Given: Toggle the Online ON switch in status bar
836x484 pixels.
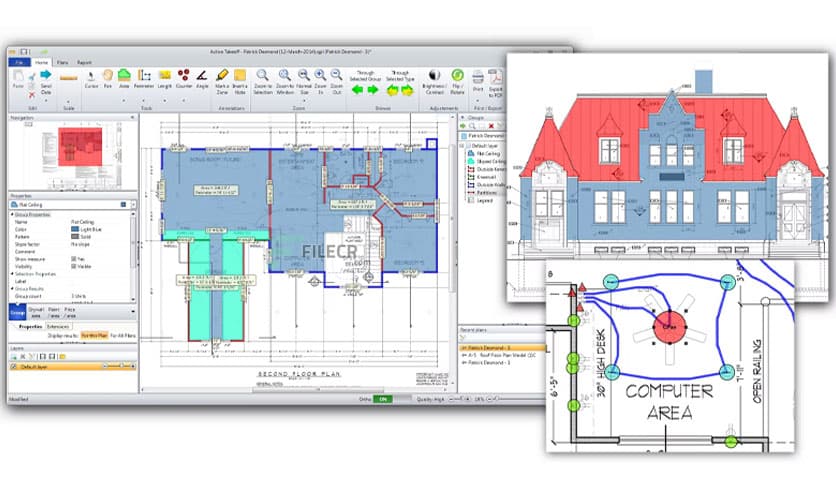Looking at the screenshot, I should click(382, 399).
